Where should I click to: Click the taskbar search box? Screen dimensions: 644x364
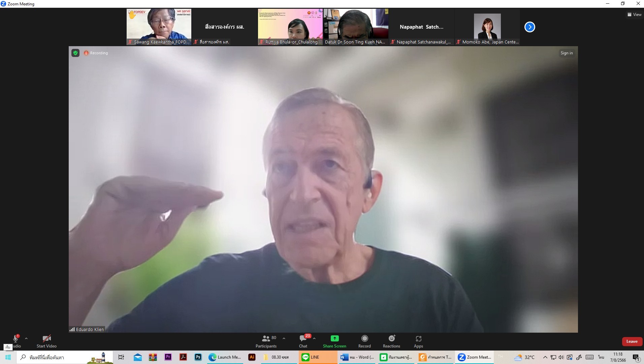65,357
